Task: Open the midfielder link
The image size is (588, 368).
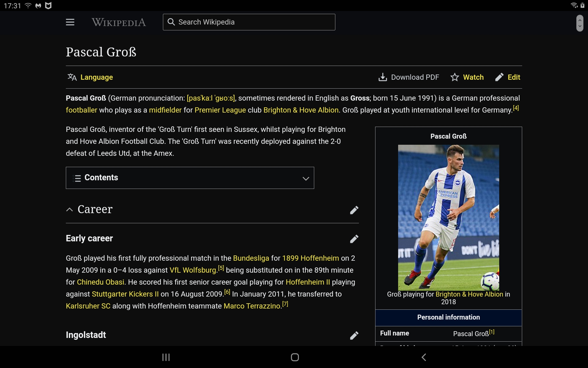Action: coord(165,110)
